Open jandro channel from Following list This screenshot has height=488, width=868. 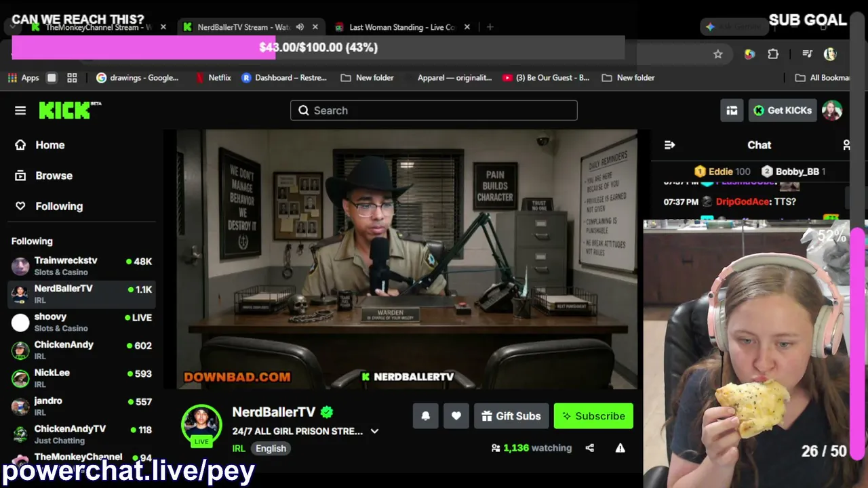pos(81,406)
